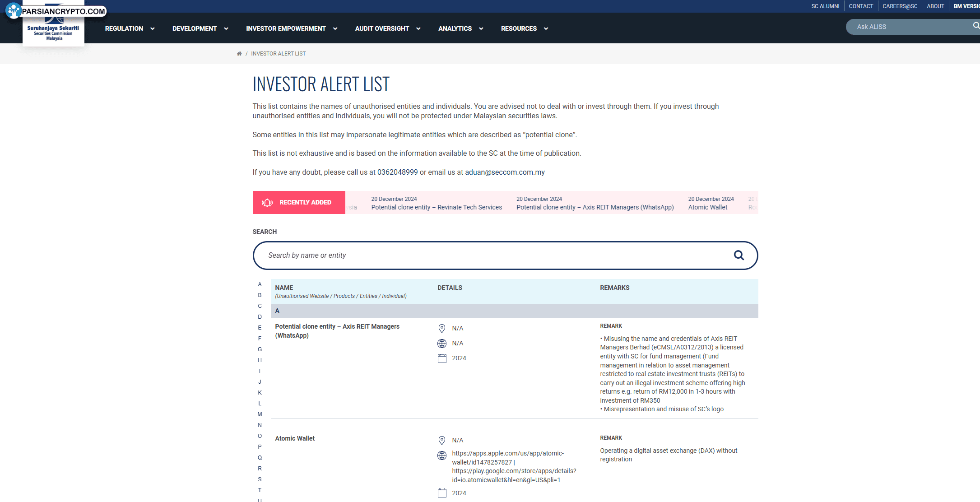This screenshot has width=980, height=502.
Task: Expand the Investor Empowerment menu chevron
Action: (335, 28)
